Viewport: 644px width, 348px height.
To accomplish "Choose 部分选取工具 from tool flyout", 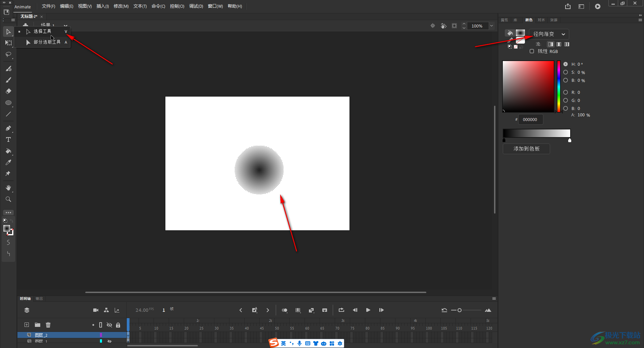I will click(43, 42).
